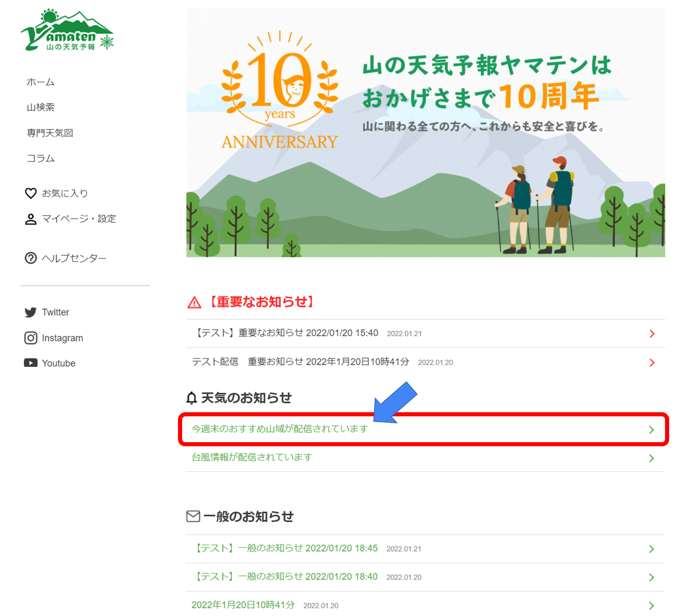Open 今週末のおすすめ山域 weather notice link
697x616 pixels.
click(x=279, y=429)
